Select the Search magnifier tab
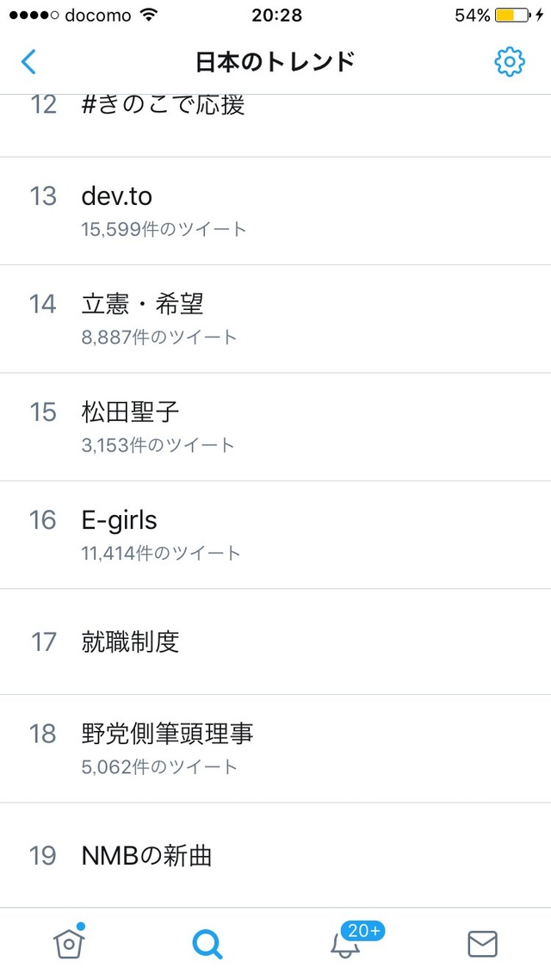 (207, 944)
